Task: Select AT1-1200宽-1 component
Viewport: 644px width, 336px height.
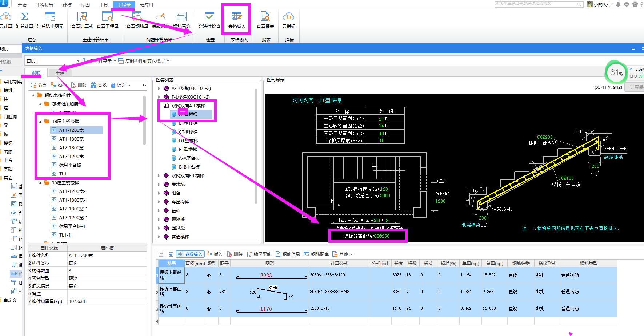Action: tap(73, 191)
